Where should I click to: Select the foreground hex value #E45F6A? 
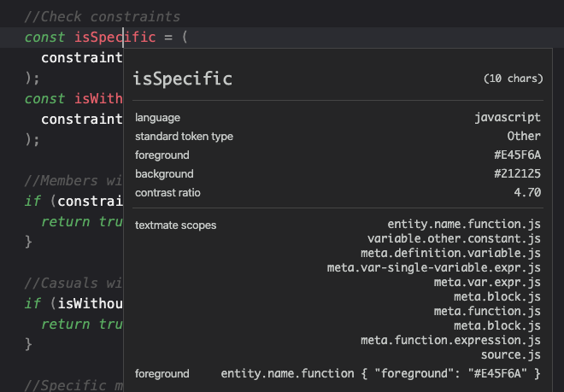517,155
